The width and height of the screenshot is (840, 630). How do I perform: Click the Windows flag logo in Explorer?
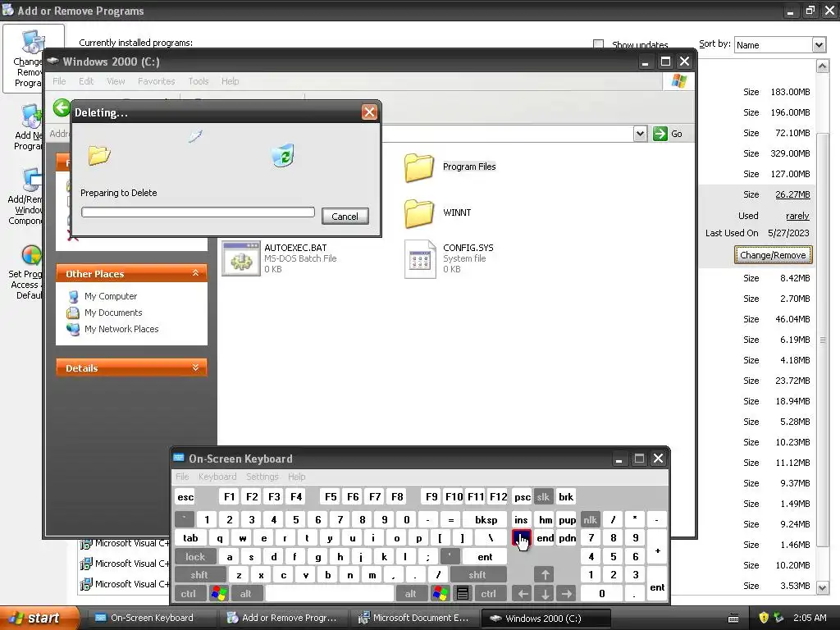click(678, 81)
